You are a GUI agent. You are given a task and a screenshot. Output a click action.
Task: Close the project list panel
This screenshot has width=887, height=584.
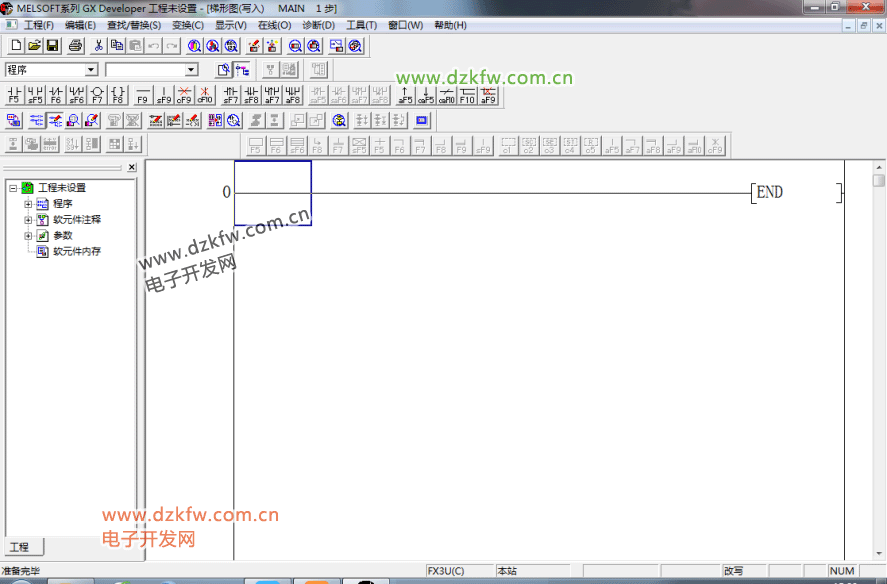point(132,168)
